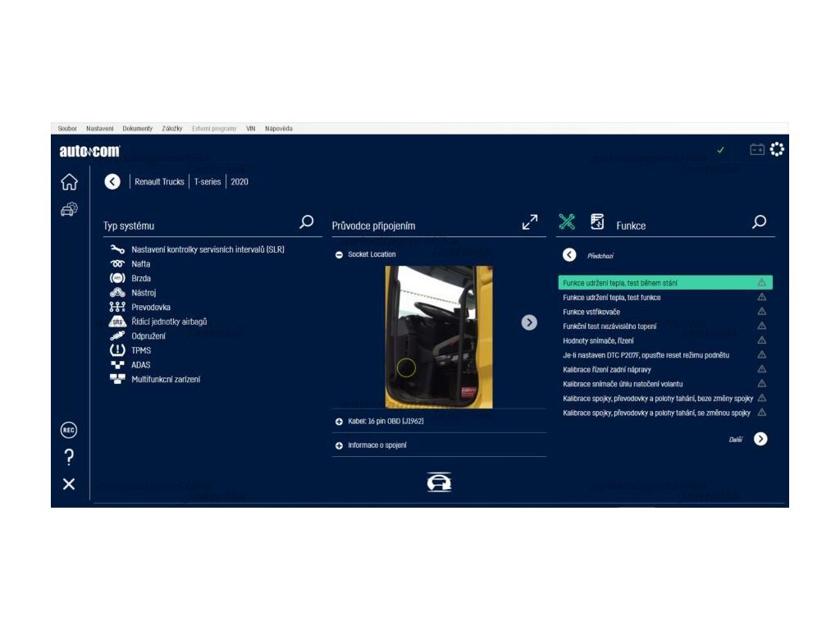Open the Nápověda menu
This screenshot has height=630, width=840.
coord(279,129)
